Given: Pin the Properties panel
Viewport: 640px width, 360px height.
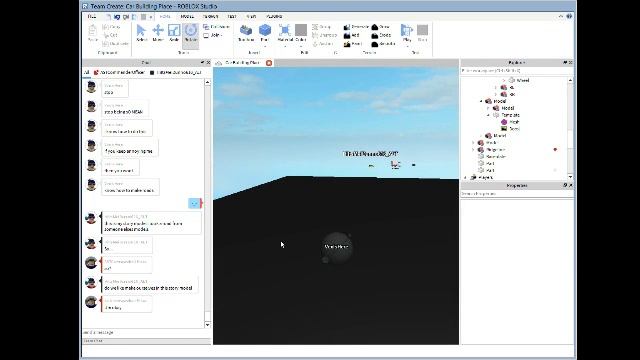Looking at the screenshot, I should pos(565,185).
